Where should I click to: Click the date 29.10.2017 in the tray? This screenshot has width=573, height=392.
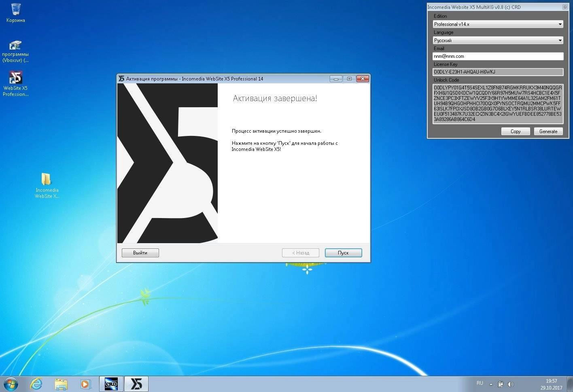point(551,388)
